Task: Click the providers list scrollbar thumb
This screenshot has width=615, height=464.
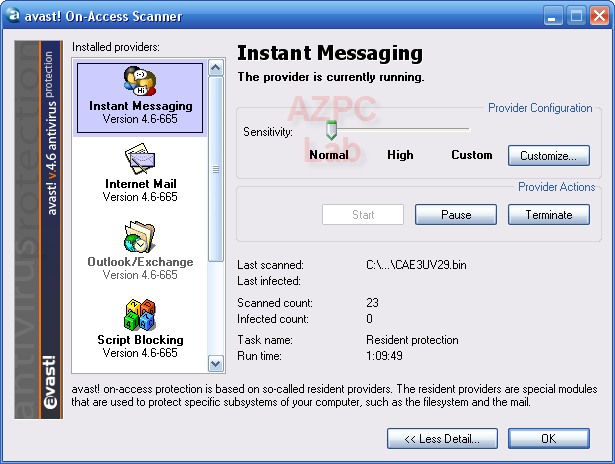Action: tap(215, 168)
